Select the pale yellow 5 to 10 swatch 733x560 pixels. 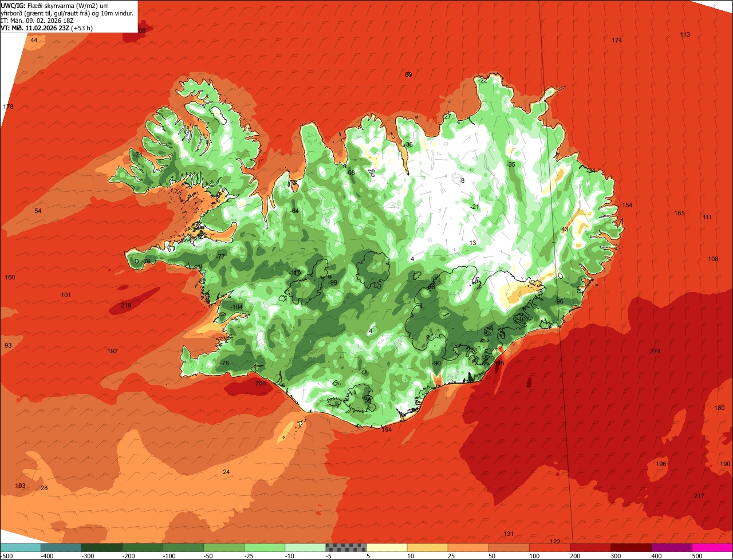[x=387, y=547]
